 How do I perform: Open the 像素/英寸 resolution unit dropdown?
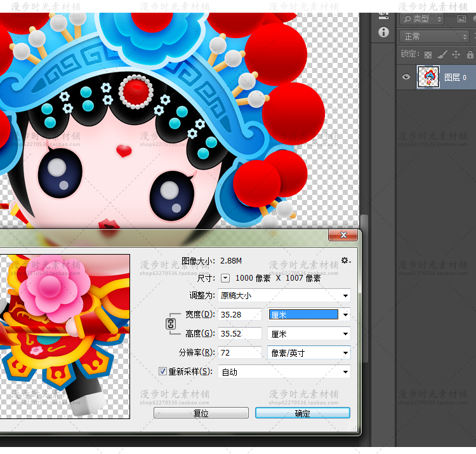point(310,352)
